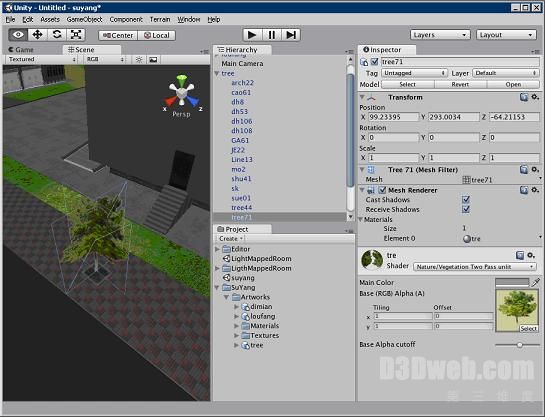Toggle Mesh Renderer enabled checkbox
Screen dimensions: 545x417
[382, 190]
